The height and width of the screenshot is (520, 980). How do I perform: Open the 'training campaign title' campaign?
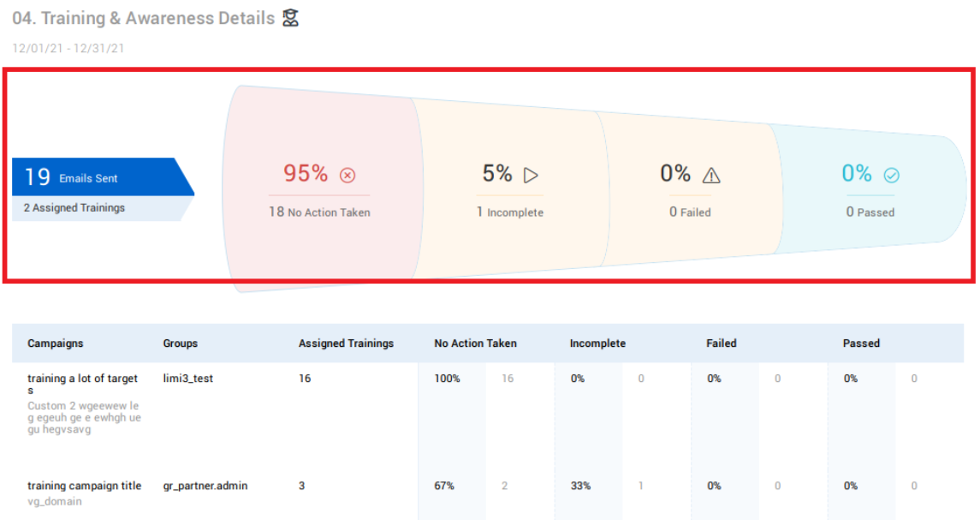tap(85, 486)
